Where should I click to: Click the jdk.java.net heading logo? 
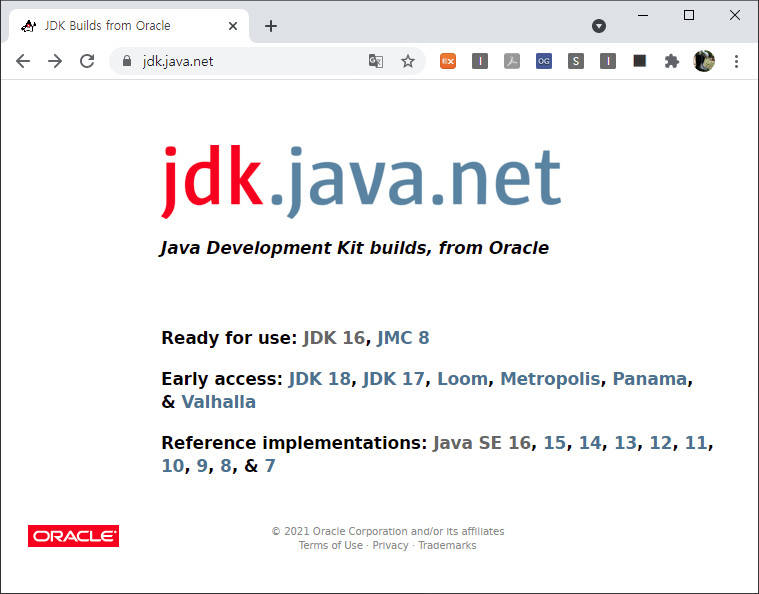tap(361, 180)
